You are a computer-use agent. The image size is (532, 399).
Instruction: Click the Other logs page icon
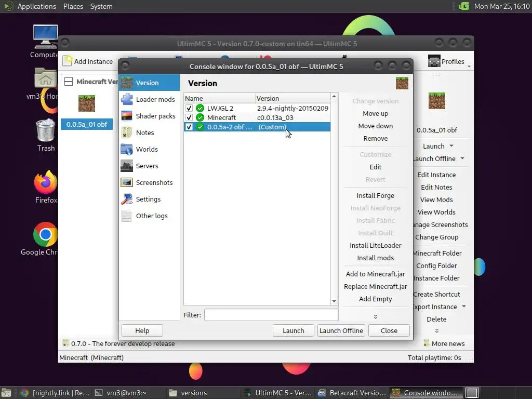[x=127, y=216]
